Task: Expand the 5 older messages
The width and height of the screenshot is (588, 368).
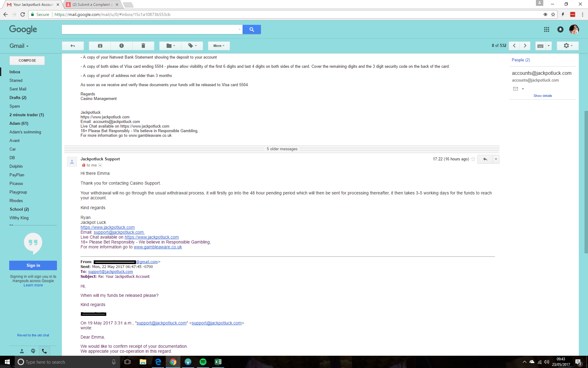Action: tap(282, 149)
